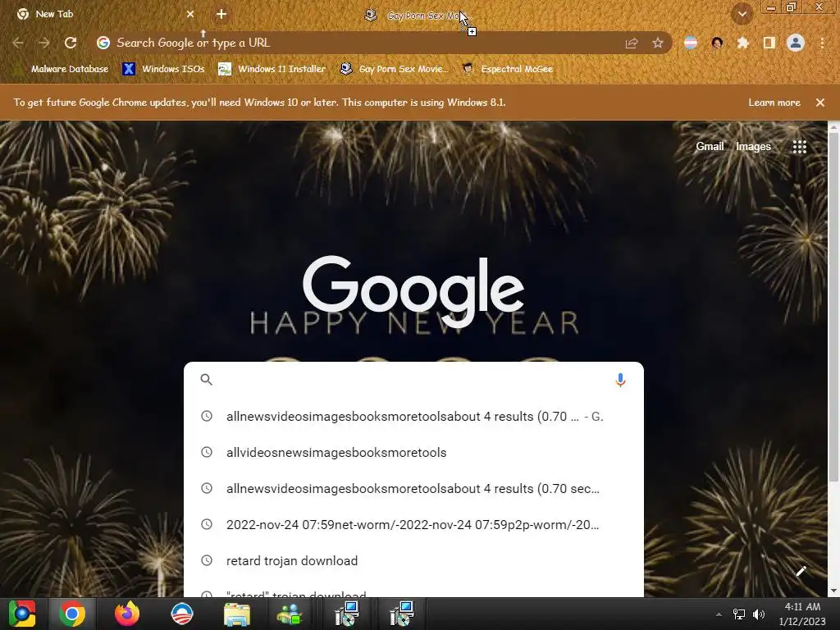Expand the tab search dropdown arrow

pyautogui.click(x=742, y=14)
